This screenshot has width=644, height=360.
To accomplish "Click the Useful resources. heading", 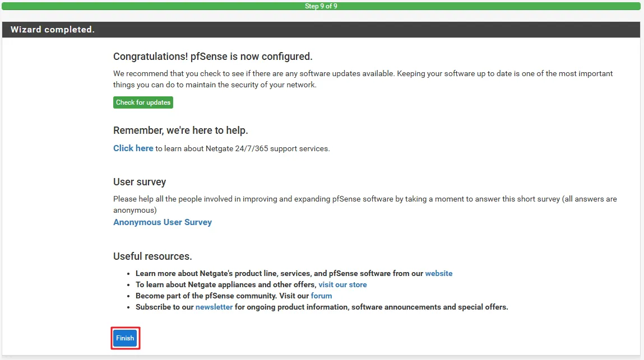I will point(152,256).
